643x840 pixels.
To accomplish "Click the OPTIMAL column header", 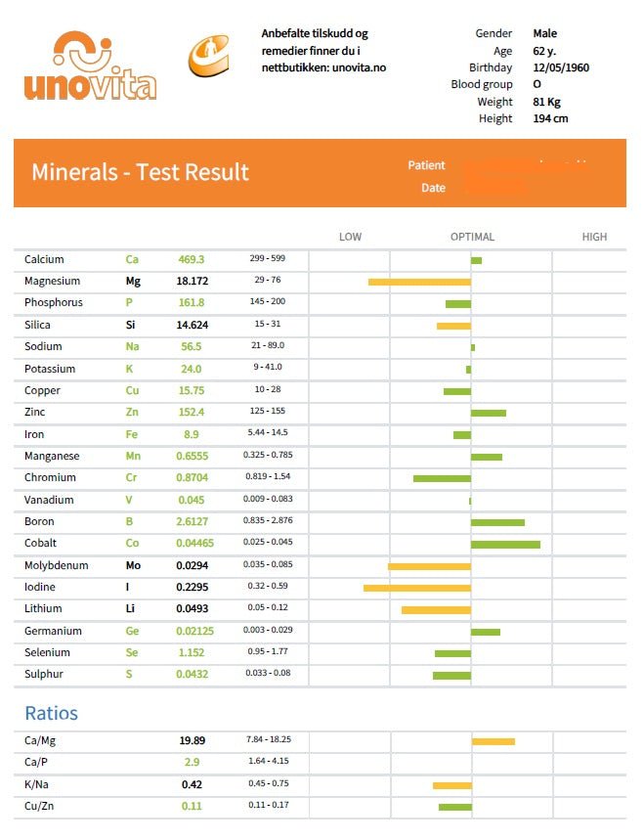I will point(472,237).
